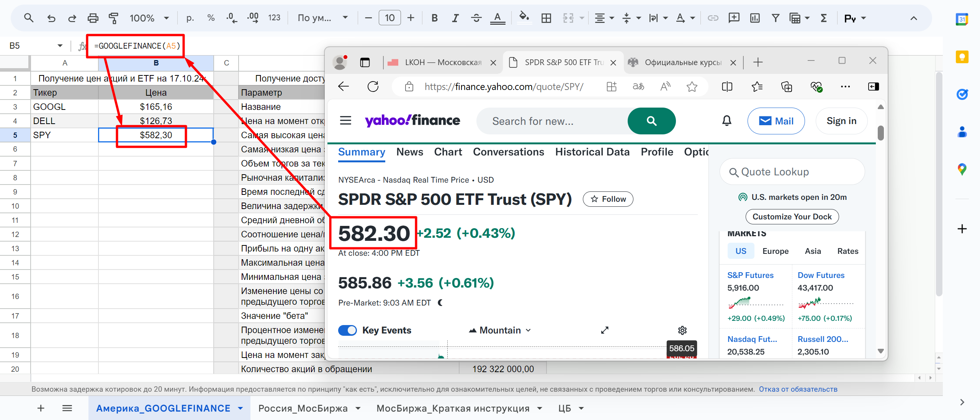Open the functions sigma icon
Viewport: 980px width, 420px height.
point(824,18)
